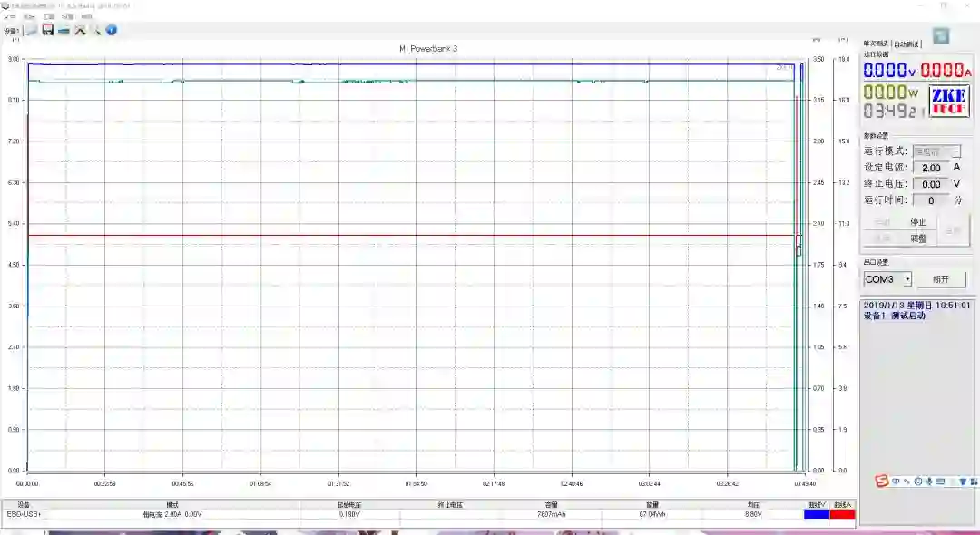Click the red 曲线A color swatch
This screenshot has width=980, height=535.
(x=842, y=514)
